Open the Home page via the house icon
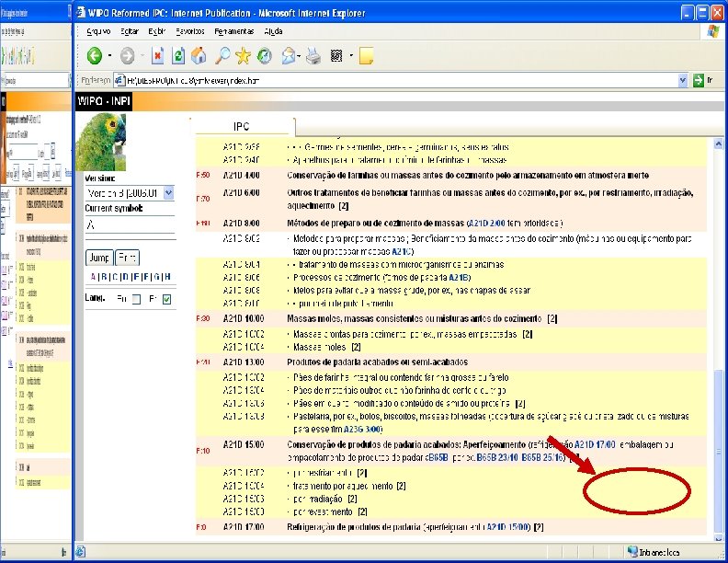 199,56
